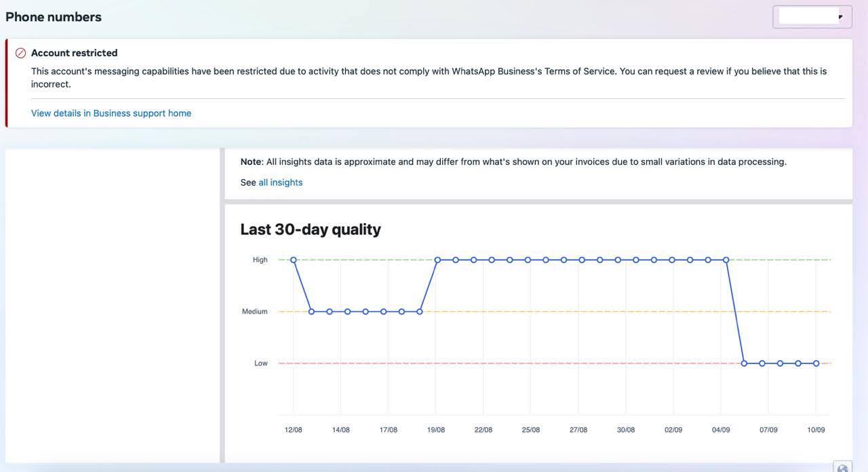Click the 17/08 date label on x-axis
The image size is (868, 472).
pos(389,430)
